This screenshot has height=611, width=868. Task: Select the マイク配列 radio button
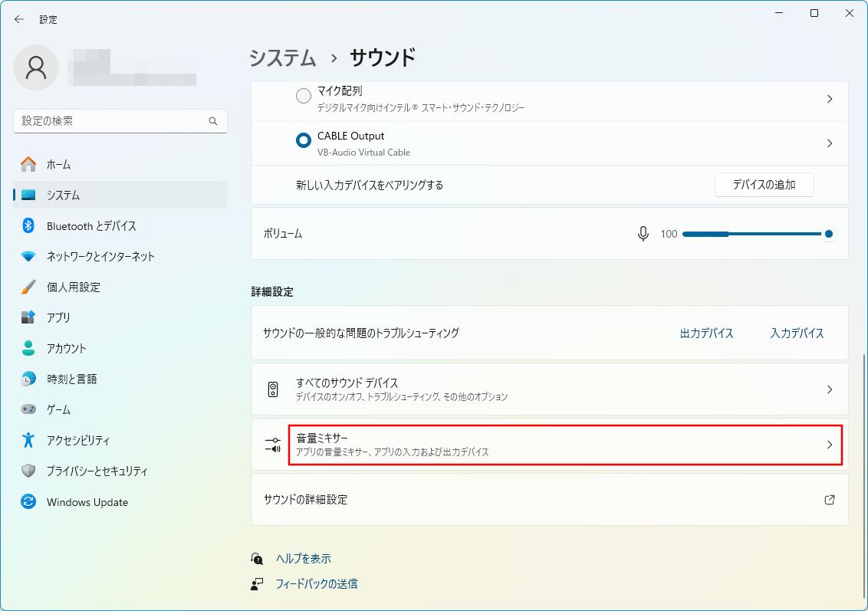point(304,96)
